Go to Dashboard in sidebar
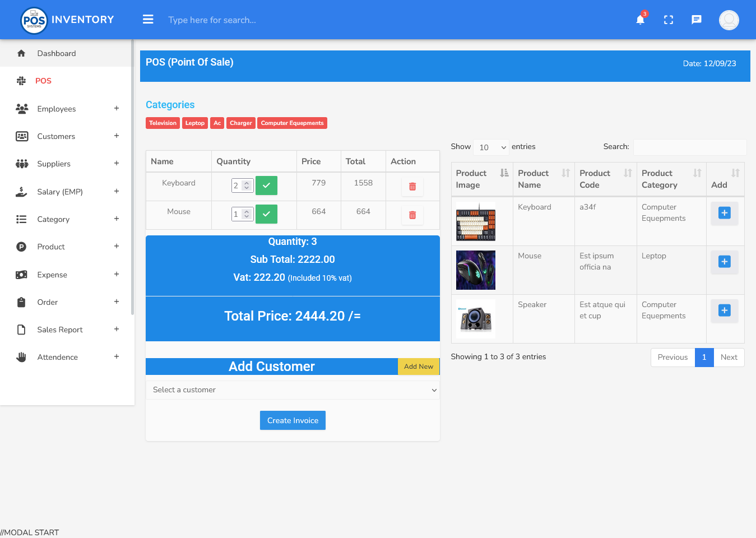The image size is (756, 538). pos(57,53)
